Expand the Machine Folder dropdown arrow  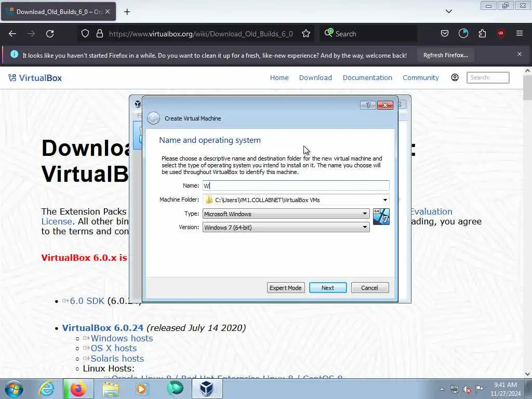[385, 200]
